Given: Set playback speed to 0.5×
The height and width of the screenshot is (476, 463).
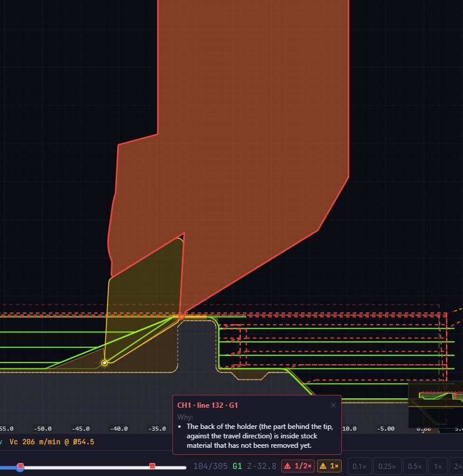Looking at the screenshot, I should 414,466.
